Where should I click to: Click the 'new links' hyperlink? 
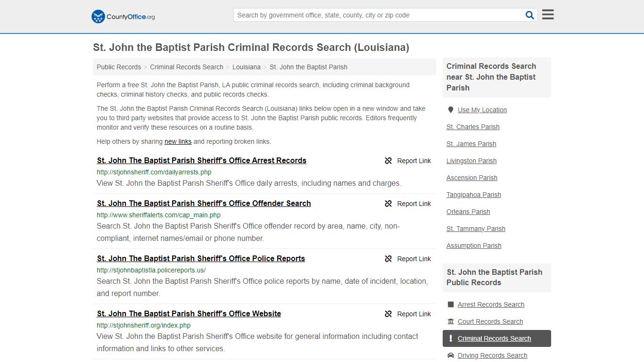pyautogui.click(x=178, y=141)
